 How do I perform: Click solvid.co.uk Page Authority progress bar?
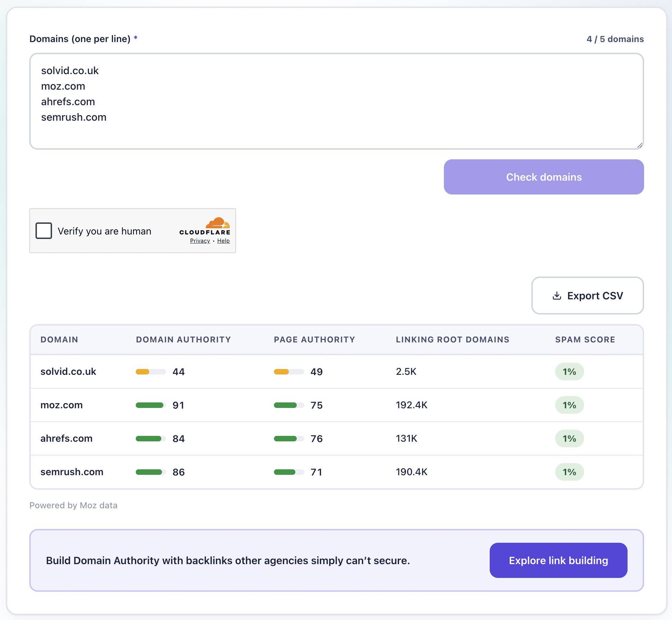click(x=289, y=372)
